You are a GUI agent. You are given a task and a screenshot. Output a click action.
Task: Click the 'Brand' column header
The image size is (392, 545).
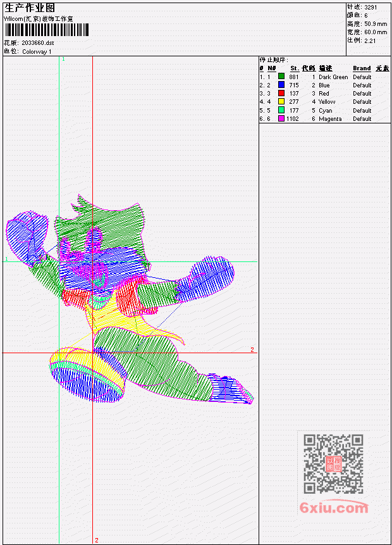click(362, 68)
